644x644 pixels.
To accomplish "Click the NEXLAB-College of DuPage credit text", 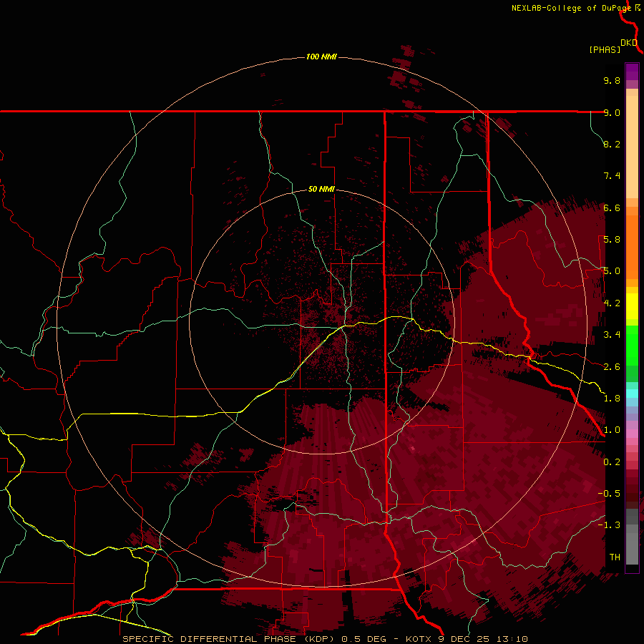I will pos(571,8).
